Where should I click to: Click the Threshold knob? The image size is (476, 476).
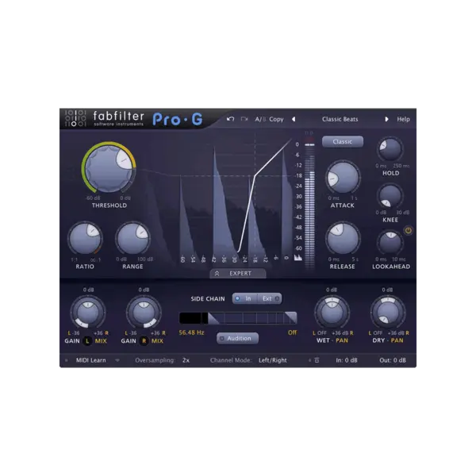[109, 168]
